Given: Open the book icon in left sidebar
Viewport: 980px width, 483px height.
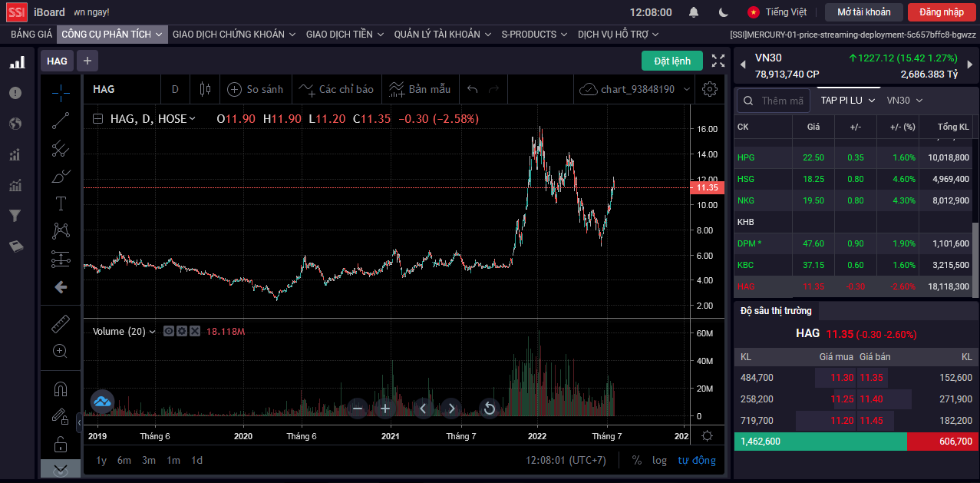Looking at the screenshot, I should tap(15, 246).
